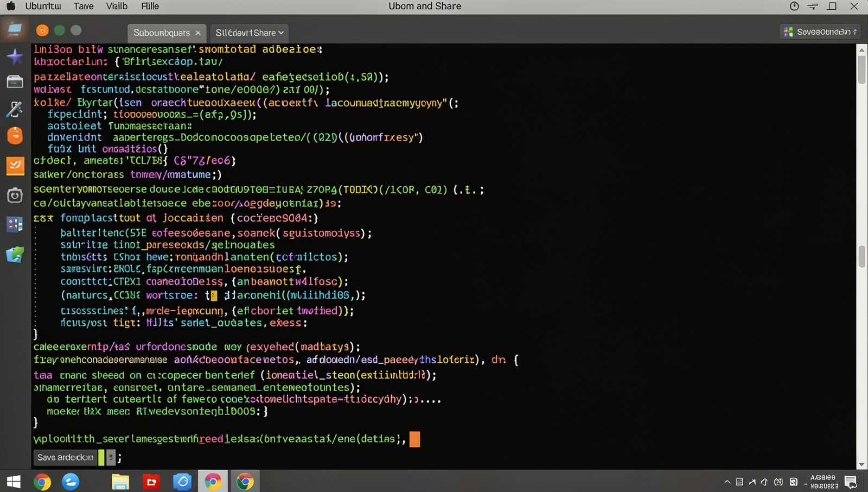Click the line starting 'vploodıtth_sexer'
The height and width of the screenshot is (492, 868).
click(x=220, y=439)
